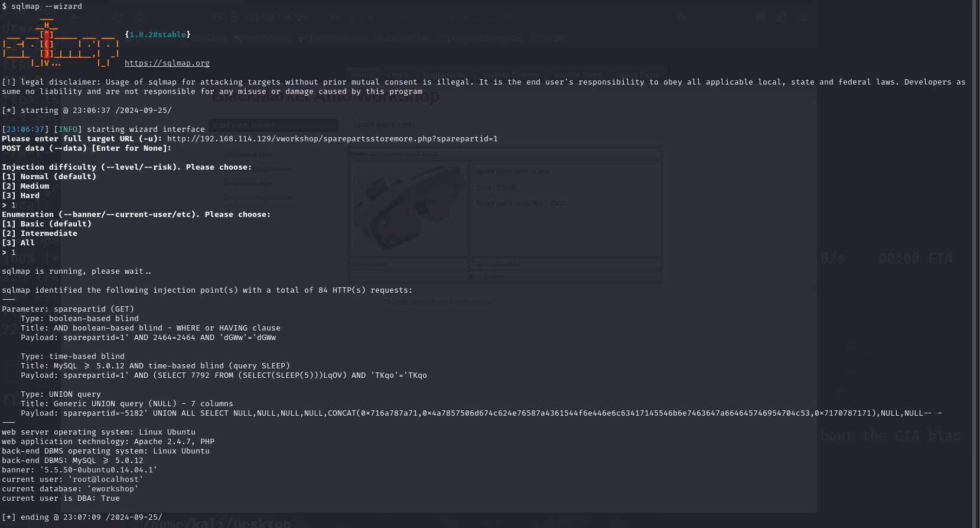Click the legal disclaimer first line
The height and width of the screenshot is (528, 980).
tap(484, 82)
